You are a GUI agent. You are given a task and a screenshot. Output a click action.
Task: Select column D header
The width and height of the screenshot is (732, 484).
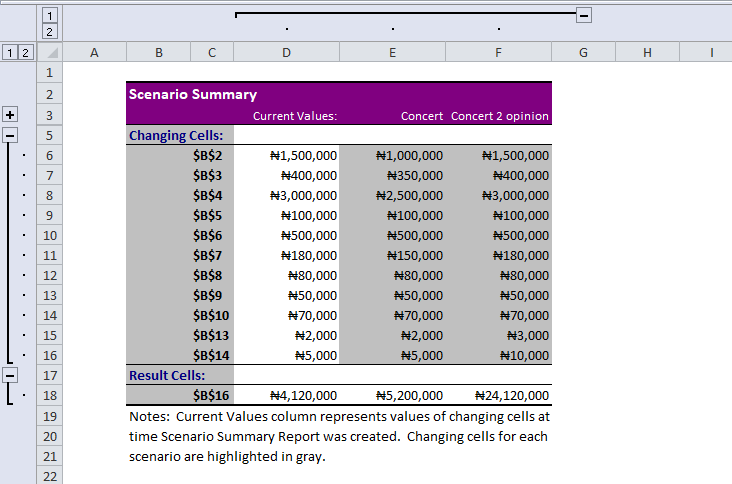(287, 53)
